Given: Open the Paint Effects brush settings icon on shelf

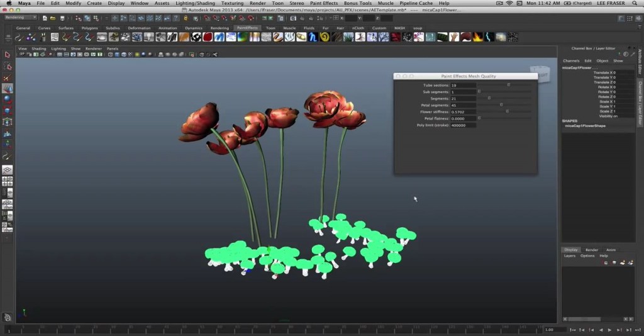Looking at the screenshot, I should [x=54, y=37].
